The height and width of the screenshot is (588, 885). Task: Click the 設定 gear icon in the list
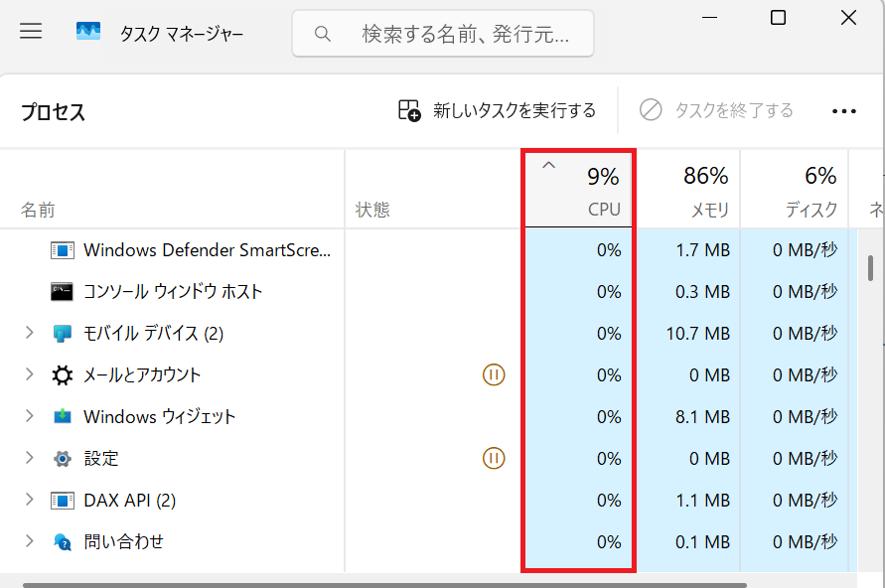(x=62, y=458)
